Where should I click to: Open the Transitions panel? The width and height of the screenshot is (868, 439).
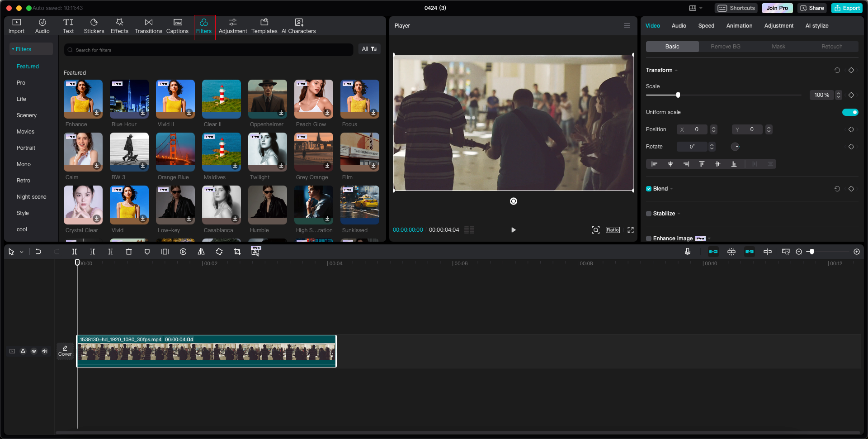[x=148, y=26]
